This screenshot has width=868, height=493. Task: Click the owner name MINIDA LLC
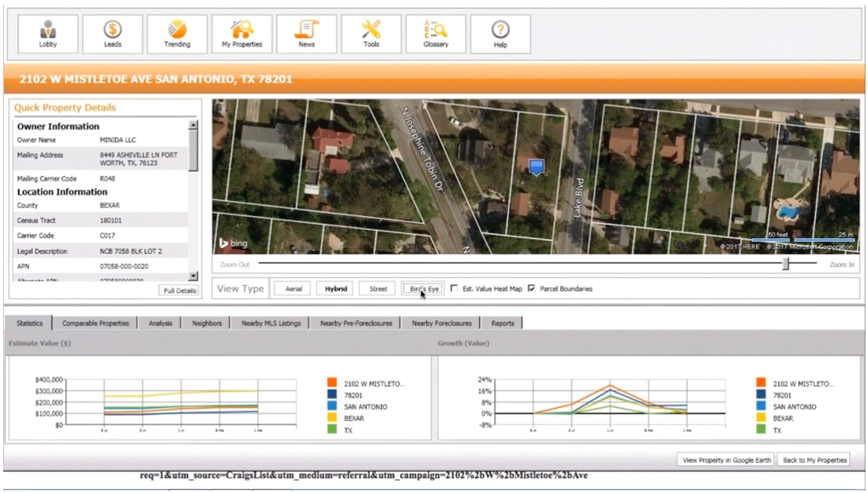click(x=118, y=140)
